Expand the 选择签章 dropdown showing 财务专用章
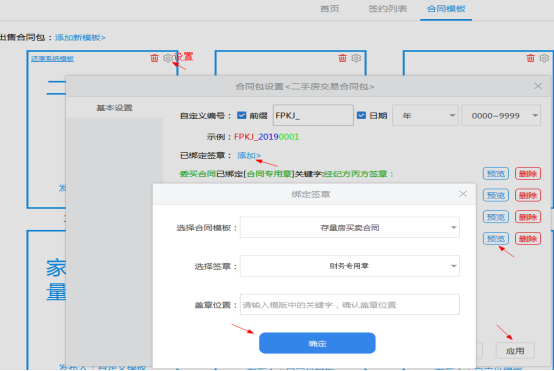This screenshot has width=554, height=371. coord(350,266)
